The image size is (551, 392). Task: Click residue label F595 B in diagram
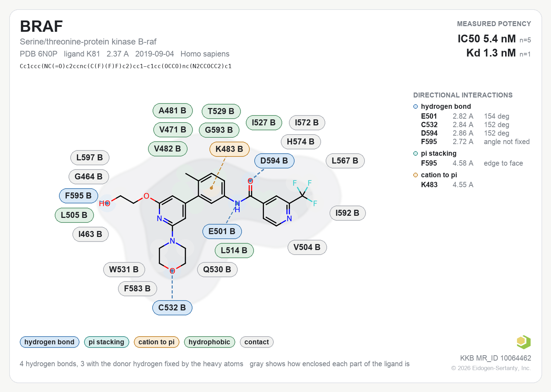pos(78,196)
